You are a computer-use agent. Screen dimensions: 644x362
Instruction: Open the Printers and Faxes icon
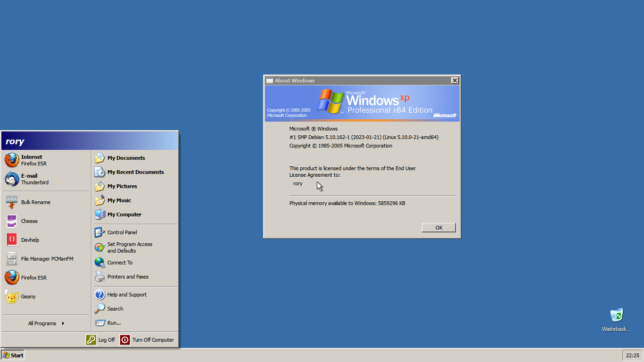pyautogui.click(x=99, y=277)
